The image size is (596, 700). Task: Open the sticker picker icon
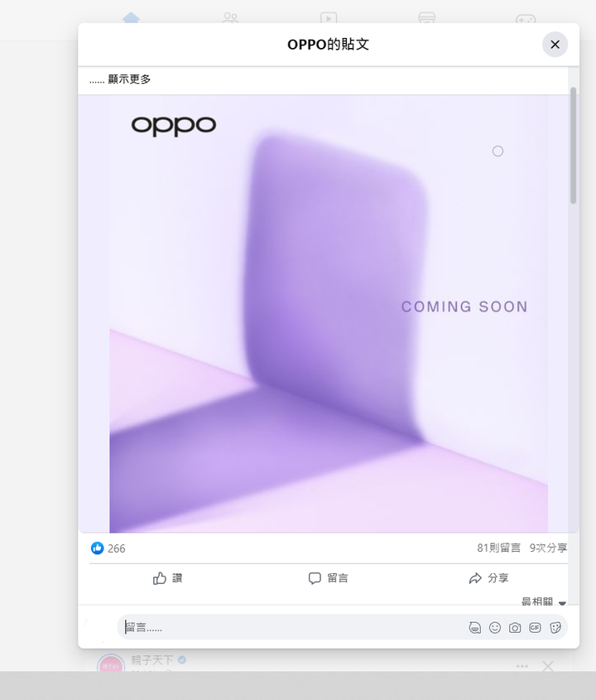555,628
